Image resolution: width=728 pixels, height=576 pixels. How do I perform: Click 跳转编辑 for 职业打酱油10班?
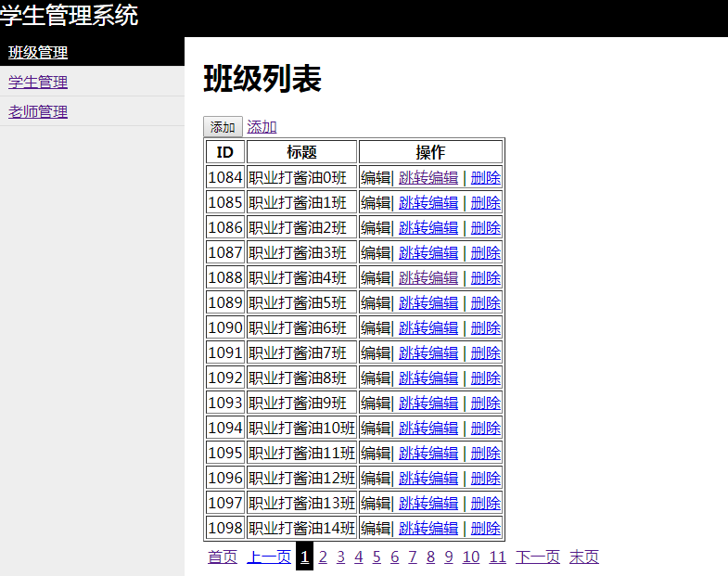pos(428,428)
